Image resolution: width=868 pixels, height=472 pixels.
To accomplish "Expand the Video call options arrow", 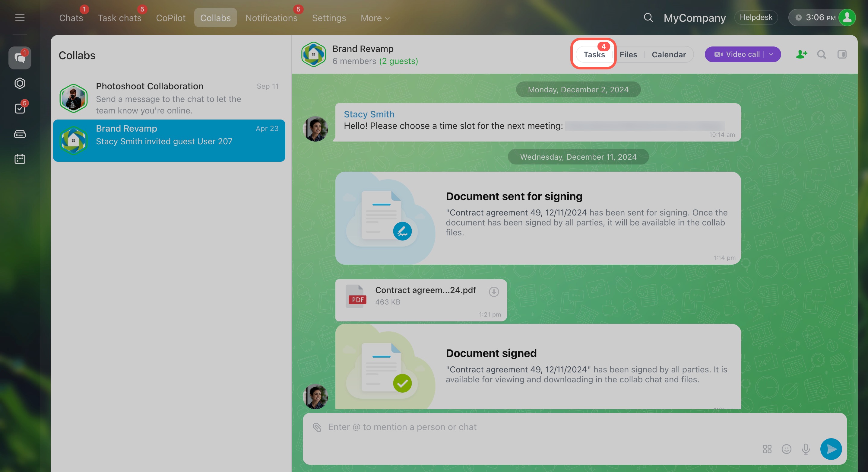I will pos(771,54).
